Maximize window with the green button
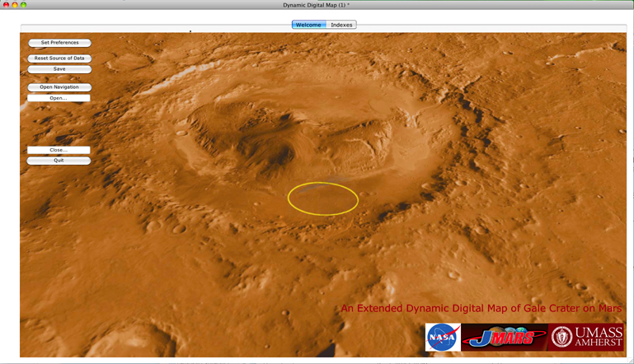 [x=23, y=4]
